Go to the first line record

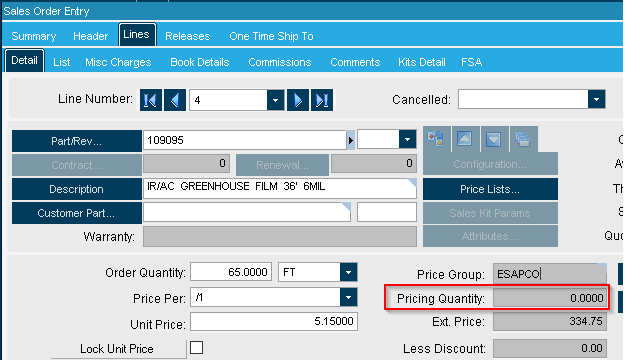(x=151, y=100)
